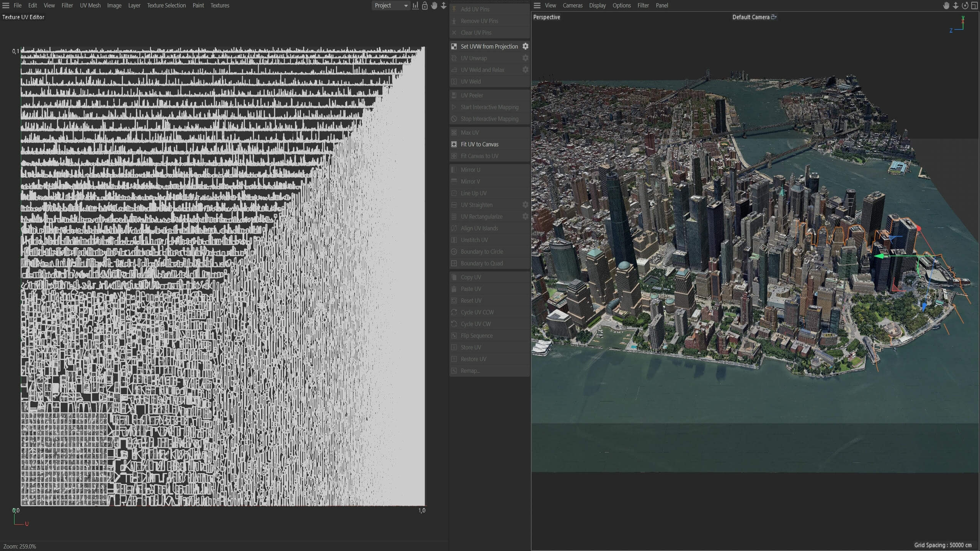
Task: Click the red axis gizmo handle
Action: 918,228
